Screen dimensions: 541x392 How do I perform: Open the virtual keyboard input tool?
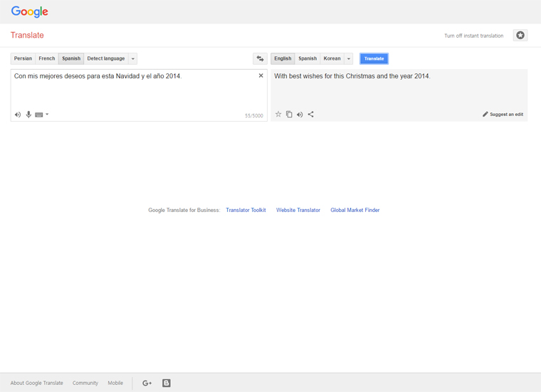coord(39,115)
